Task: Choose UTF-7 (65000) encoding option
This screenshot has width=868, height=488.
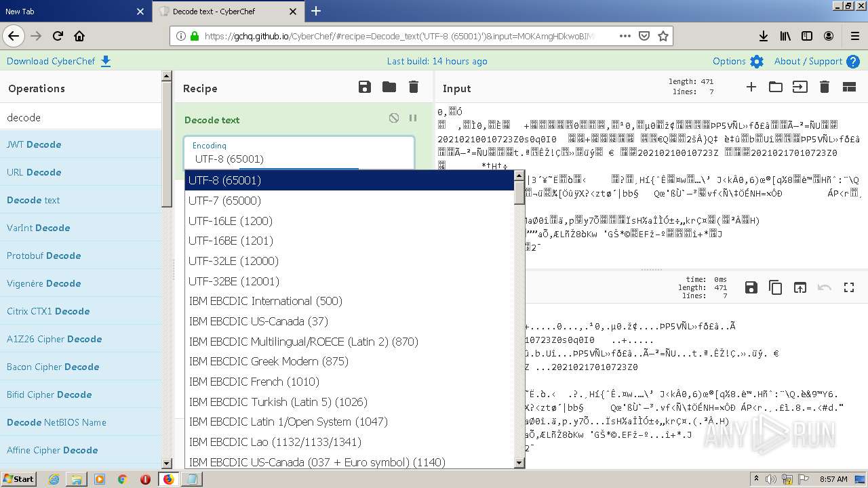Action: pos(350,201)
